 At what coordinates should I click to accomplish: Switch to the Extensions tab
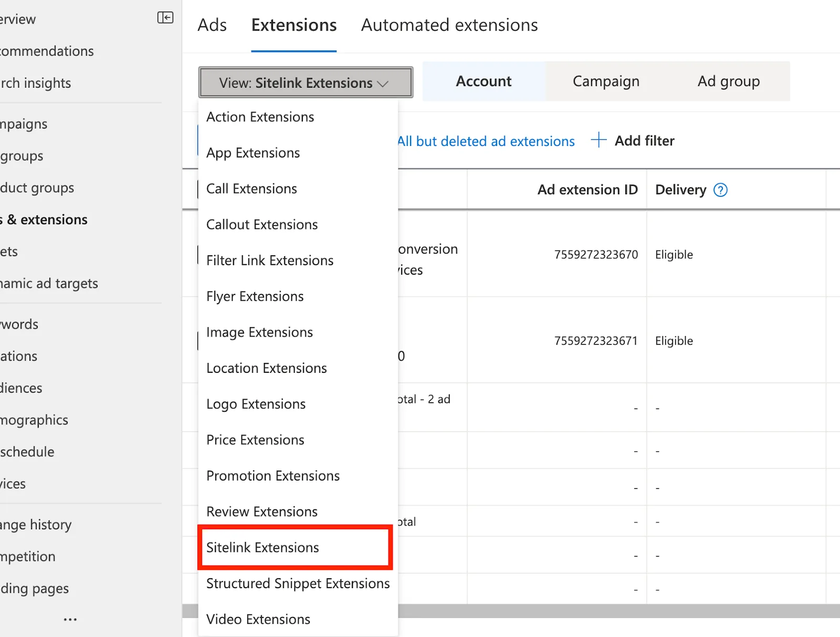point(294,25)
